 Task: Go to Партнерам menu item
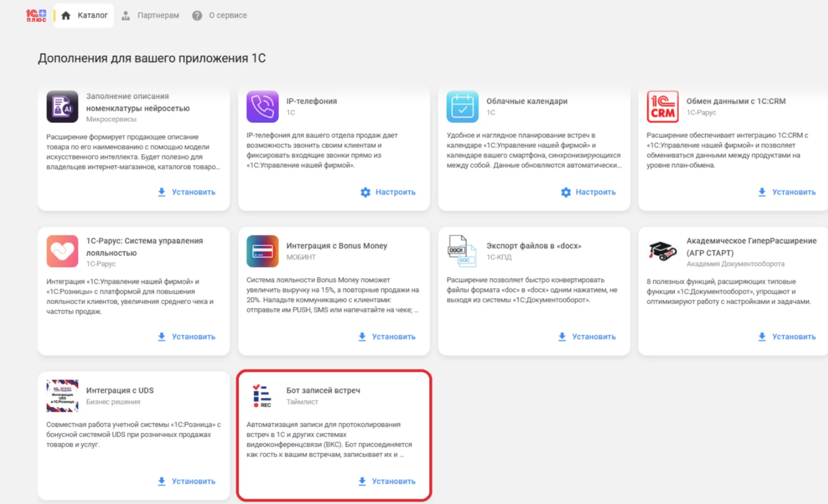[150, 15]
